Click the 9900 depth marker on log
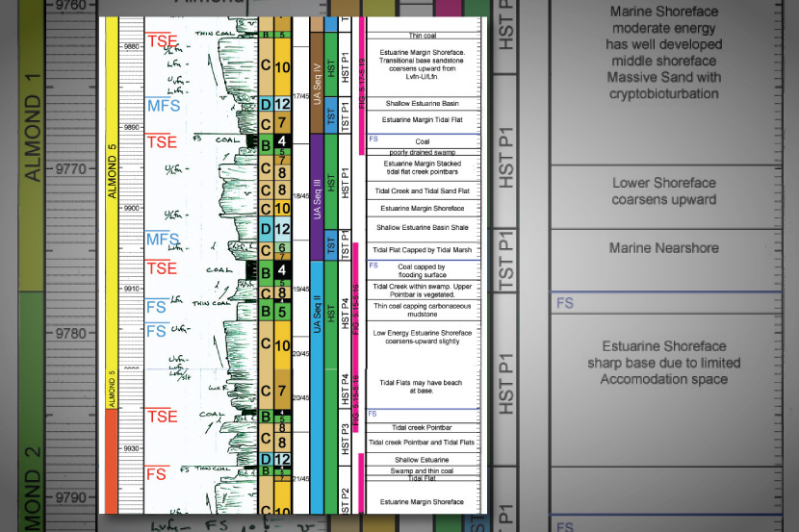Viewport: 799px width, 532px height. coord(130,208)
